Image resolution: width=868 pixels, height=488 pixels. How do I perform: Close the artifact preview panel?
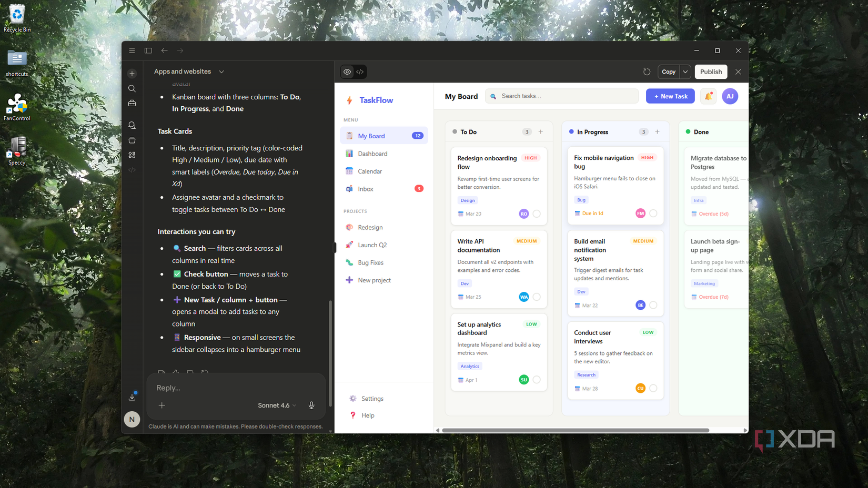tap(738, 72)
